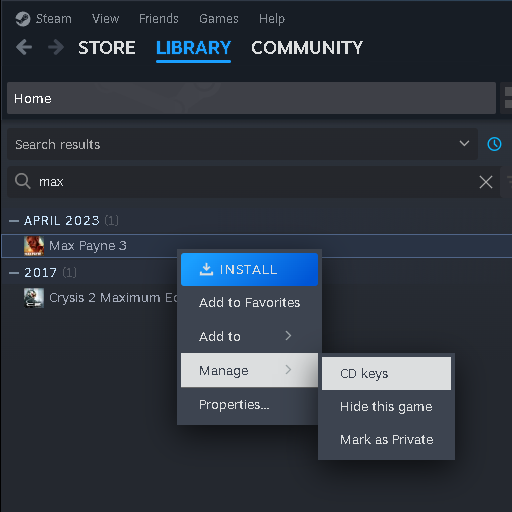Screen dimensions: 512x512
Task: Open the Games menu
Action: [219, 19]
